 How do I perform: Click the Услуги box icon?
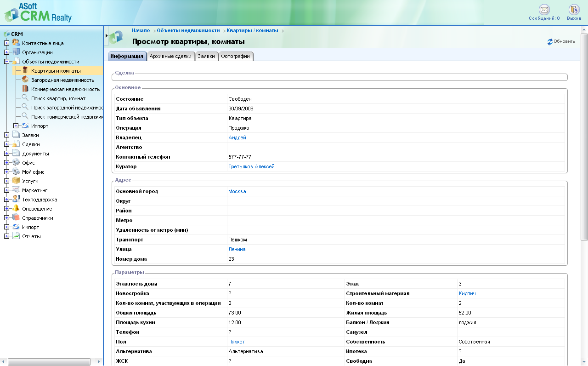[x=16, y=181]
